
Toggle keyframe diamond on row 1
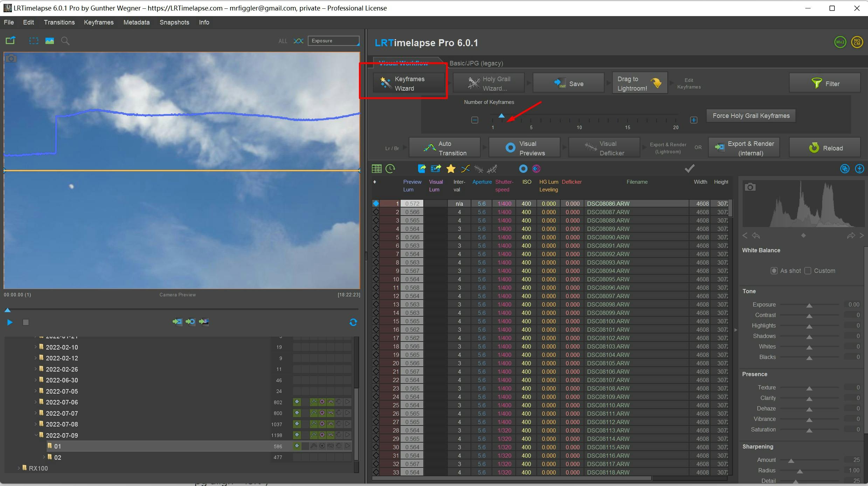pyautogui.click(x=376, y=204)
